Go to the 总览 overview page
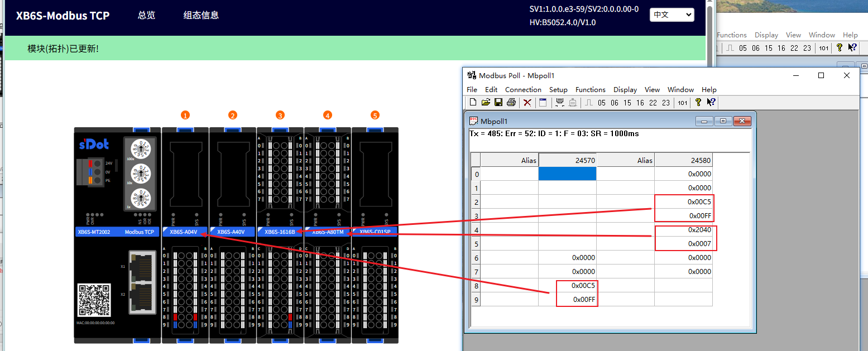The image size is (868, 351). pyautogui.click(x=146, y=16)
